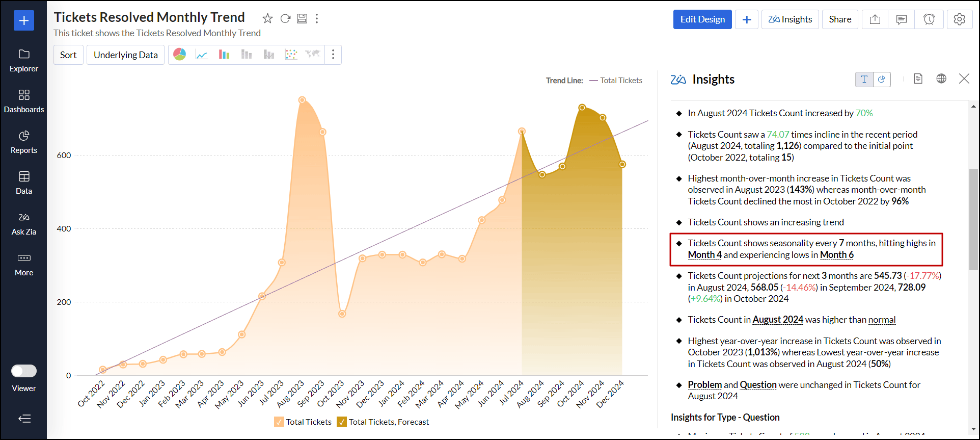The width and height of the screenshot is (980, 440).
Task: Go to Reports in the sidebar
Action: 24,142
